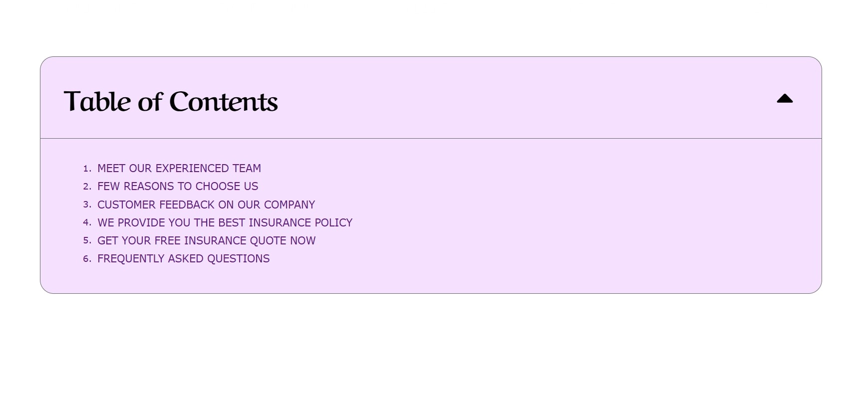
Task: Collapse the Table of Contents using the caret icon
Action: tap(785, 99)
